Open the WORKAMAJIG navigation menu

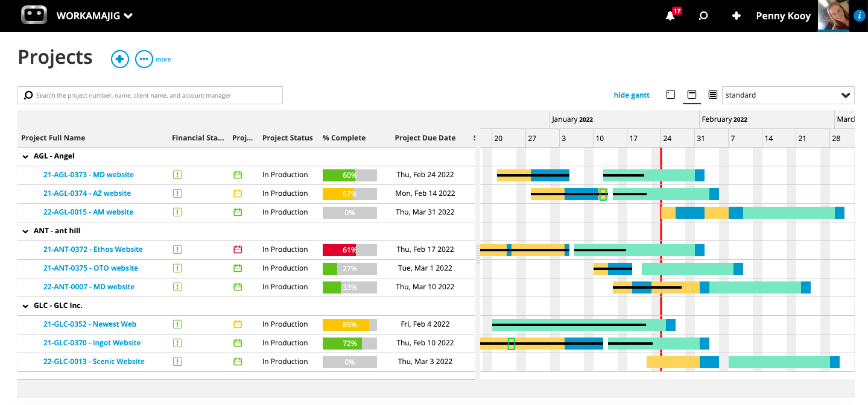pyautogui.click(x=94, y=16)
